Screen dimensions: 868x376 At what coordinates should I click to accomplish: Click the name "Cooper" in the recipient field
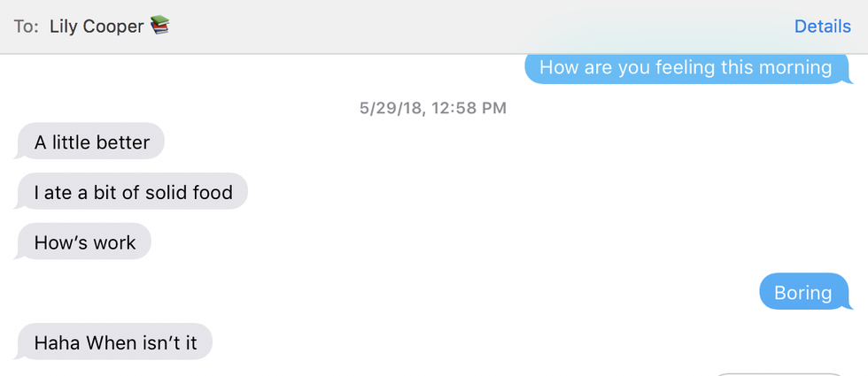coord(112,27)
